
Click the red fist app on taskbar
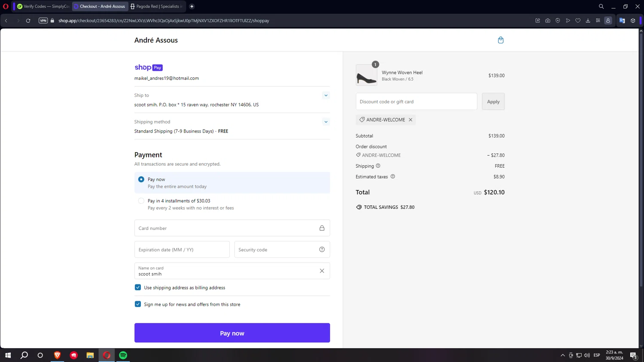tap(74, 355)
